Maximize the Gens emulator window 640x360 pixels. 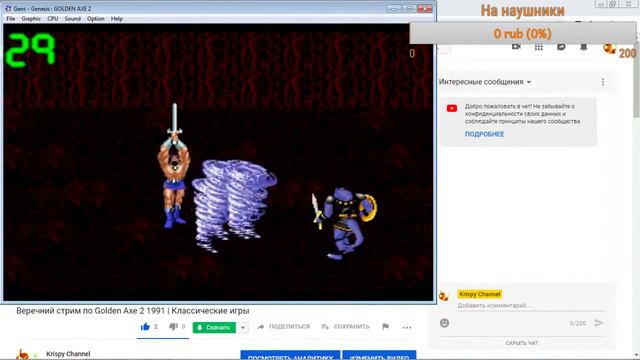[x=409, y=8]
